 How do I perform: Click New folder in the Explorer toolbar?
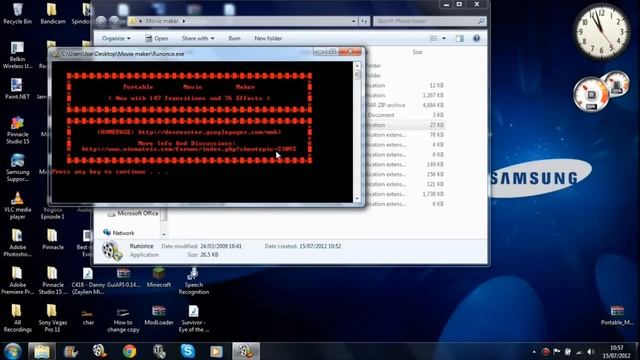pos(268,38)
